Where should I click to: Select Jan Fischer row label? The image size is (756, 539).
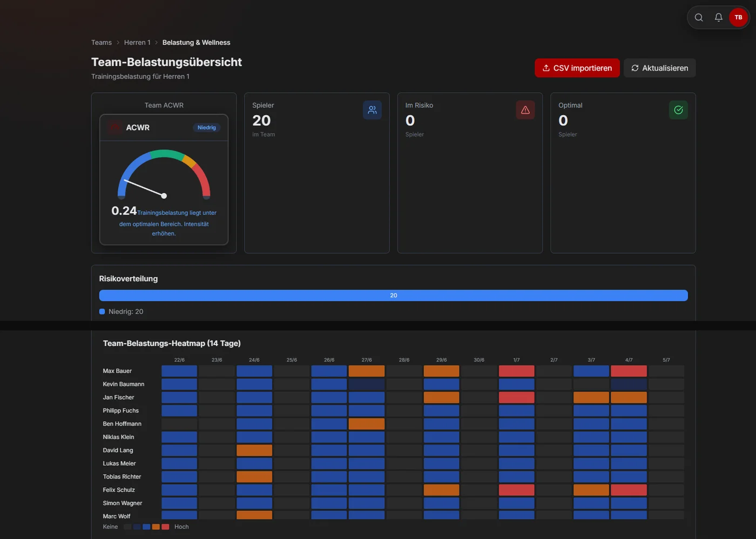click(x=118, y=398)
